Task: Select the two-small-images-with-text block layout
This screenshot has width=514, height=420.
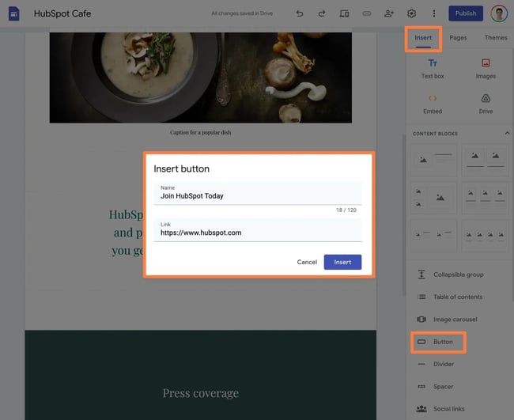Action: [x=433, y=236]
